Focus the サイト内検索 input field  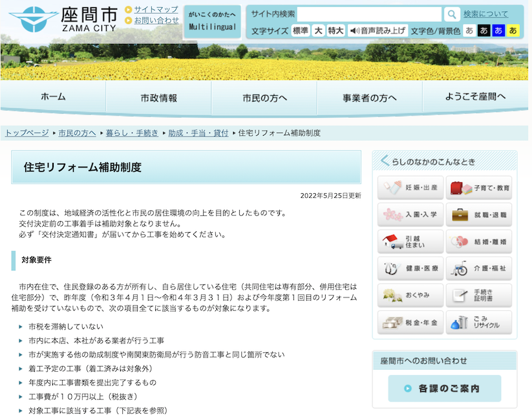pyautogui.click(x=369, y=14)
